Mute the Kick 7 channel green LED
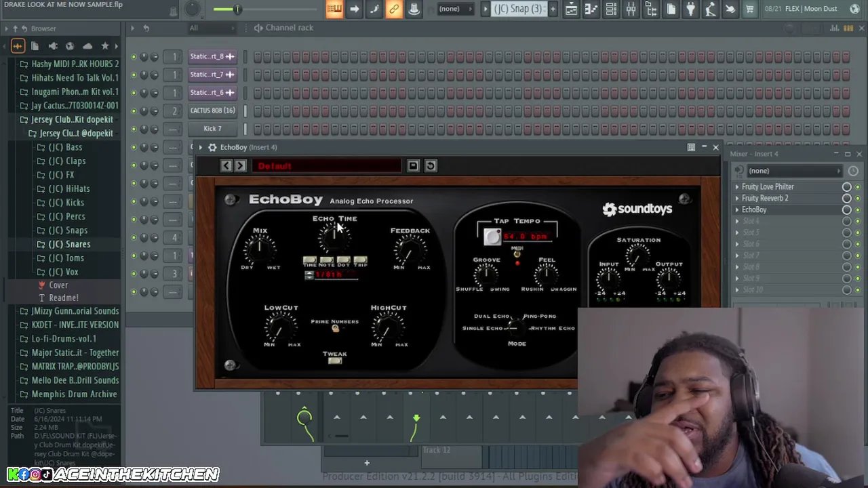This screenshot has height=488, width=868. [x=134, y=129]
